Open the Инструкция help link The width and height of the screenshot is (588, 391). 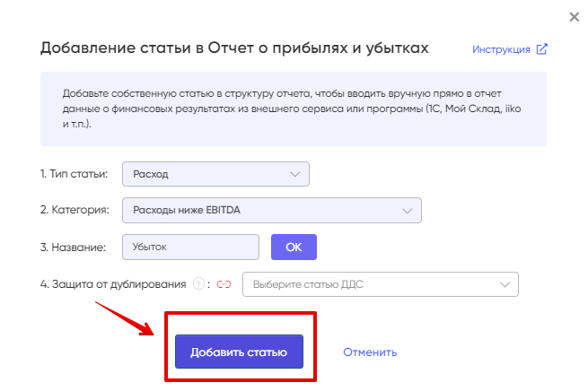(501, 49)
